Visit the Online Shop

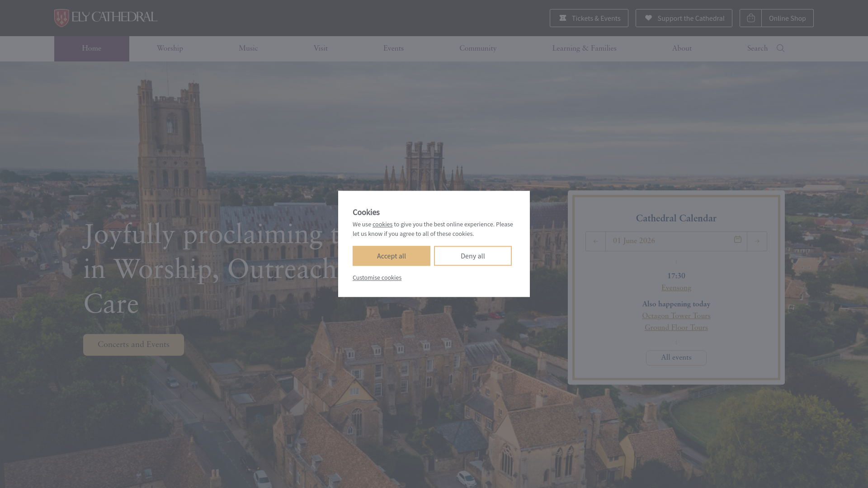788,18
